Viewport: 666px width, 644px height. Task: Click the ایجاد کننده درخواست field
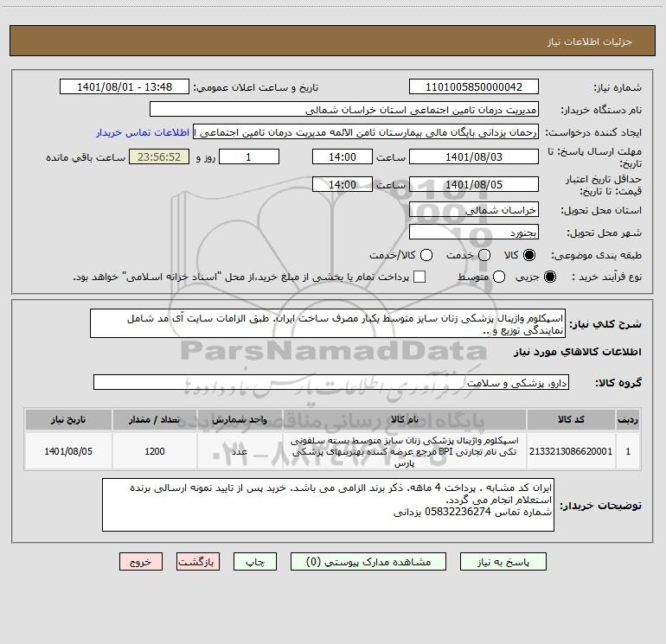366,132
